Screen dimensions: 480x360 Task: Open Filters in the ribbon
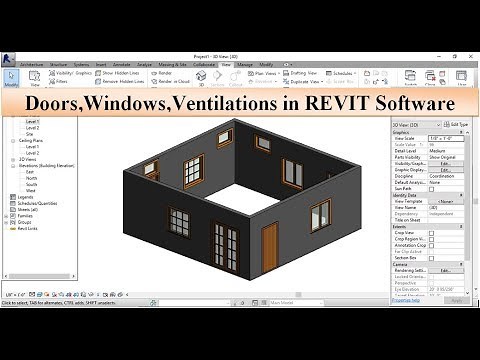tap(58, 81)
